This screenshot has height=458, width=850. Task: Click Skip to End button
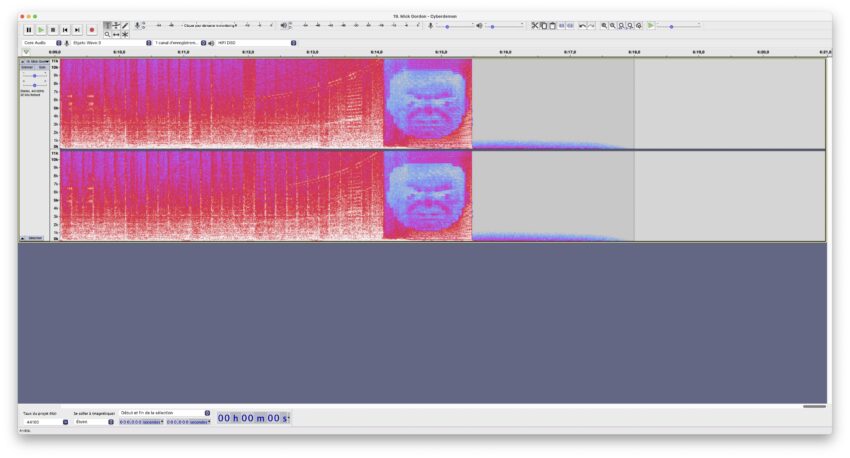click(x=77, y=30)
